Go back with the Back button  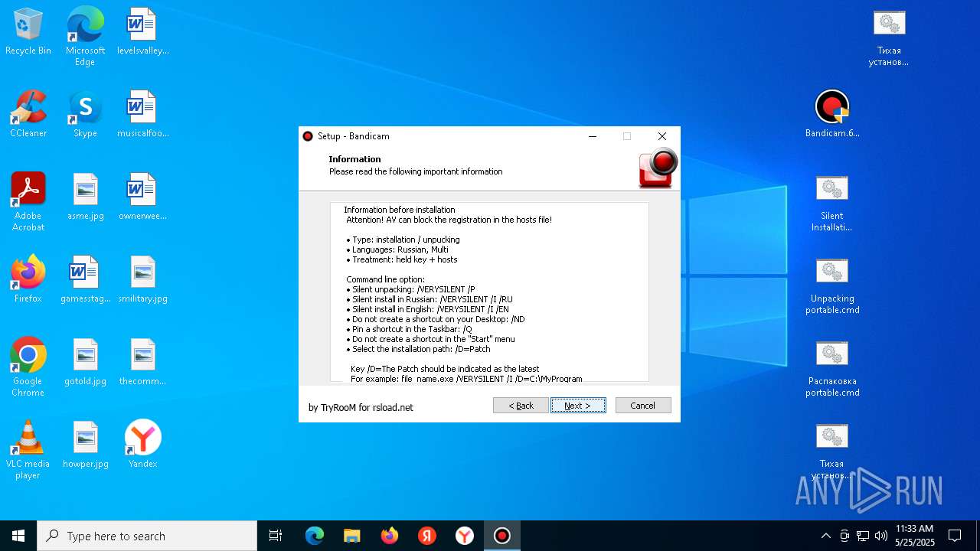[521, 406]
